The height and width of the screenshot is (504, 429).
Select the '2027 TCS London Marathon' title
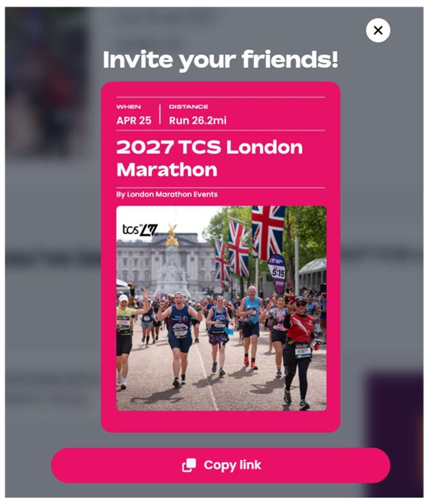209,158
